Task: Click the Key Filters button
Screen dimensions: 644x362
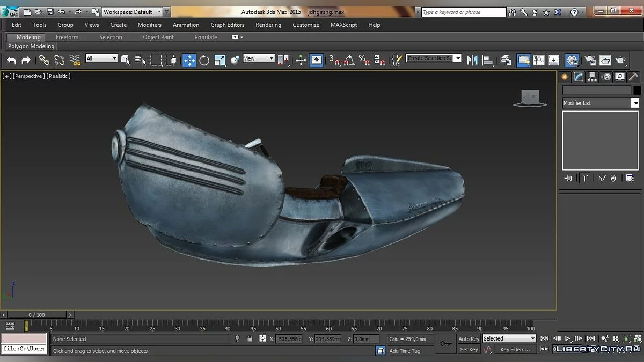Action: (x=515, y=350)
